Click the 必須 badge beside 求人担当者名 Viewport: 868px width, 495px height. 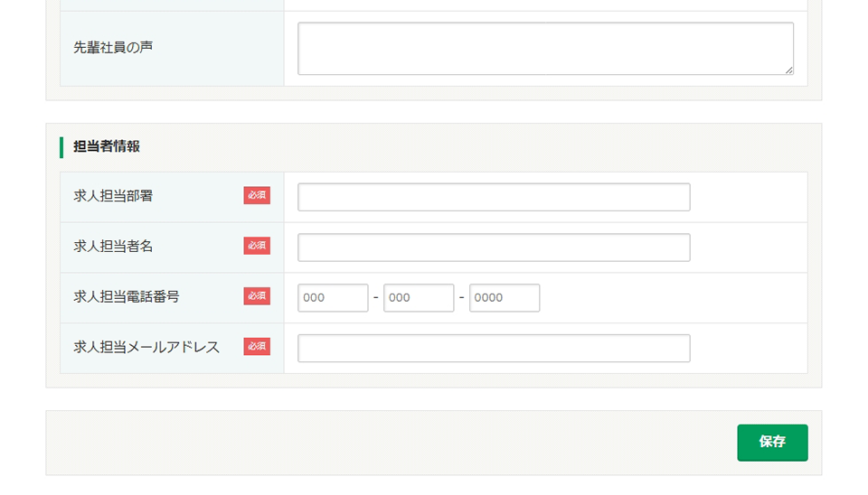(x=257, y=246)
